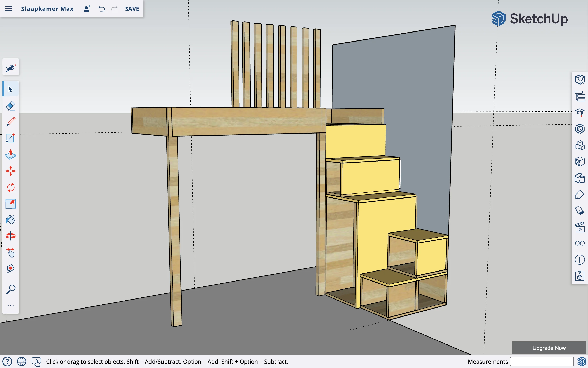Toggle the touch input mode icon

click(37, 361)
